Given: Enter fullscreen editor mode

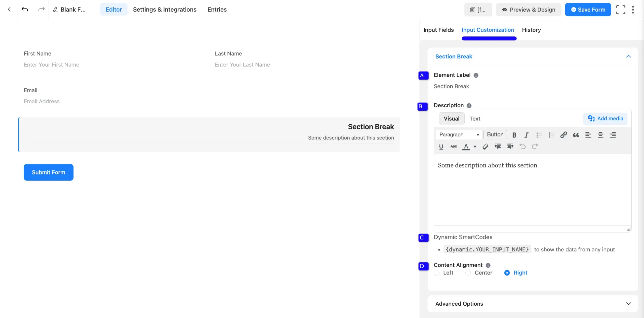Looking at the screenshot, I should click(x=621, y=10).
